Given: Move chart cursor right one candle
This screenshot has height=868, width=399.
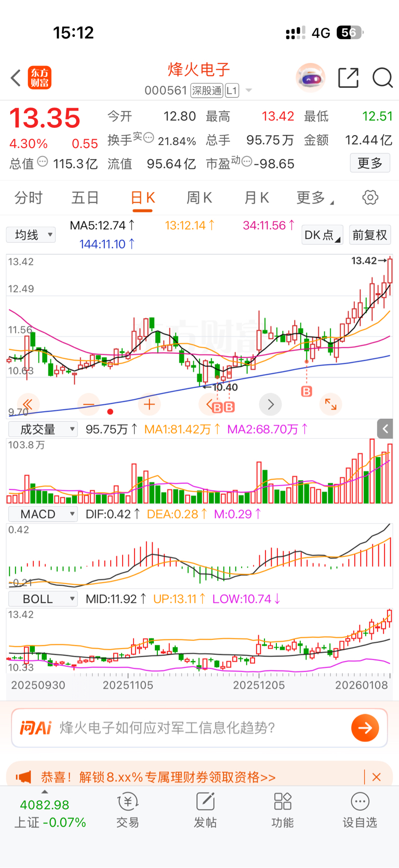Looking at the screenshot, I should (270, 404).
